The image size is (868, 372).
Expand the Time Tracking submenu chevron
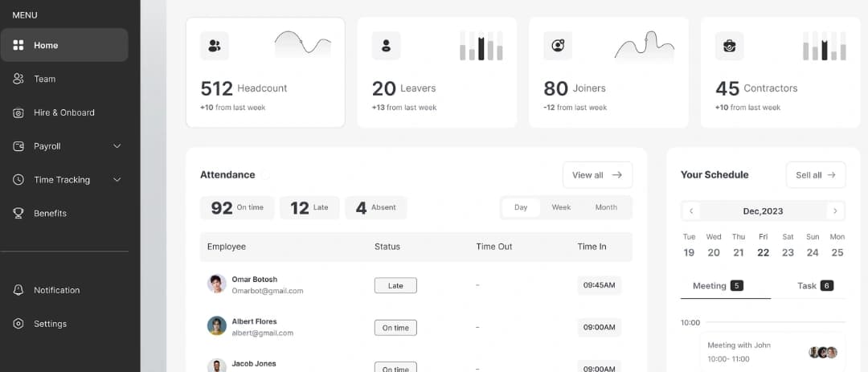tap(117, 179)
